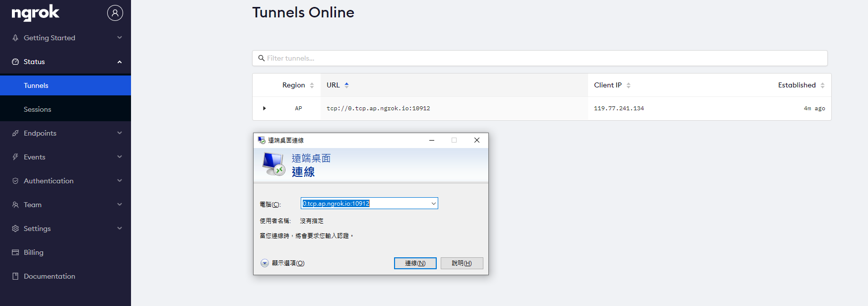
Task: Open the Documentation menu item
Action: tap(66, 276)
